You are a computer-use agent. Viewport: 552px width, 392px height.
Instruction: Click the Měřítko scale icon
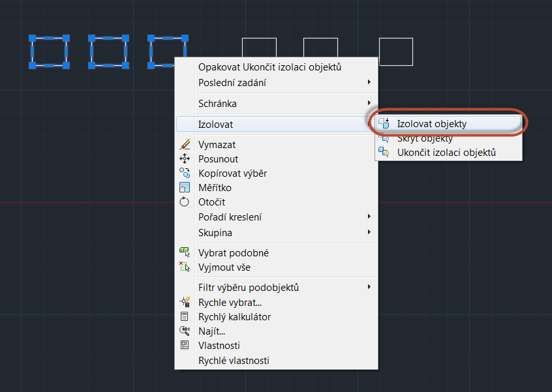click(x=185, y=188)
